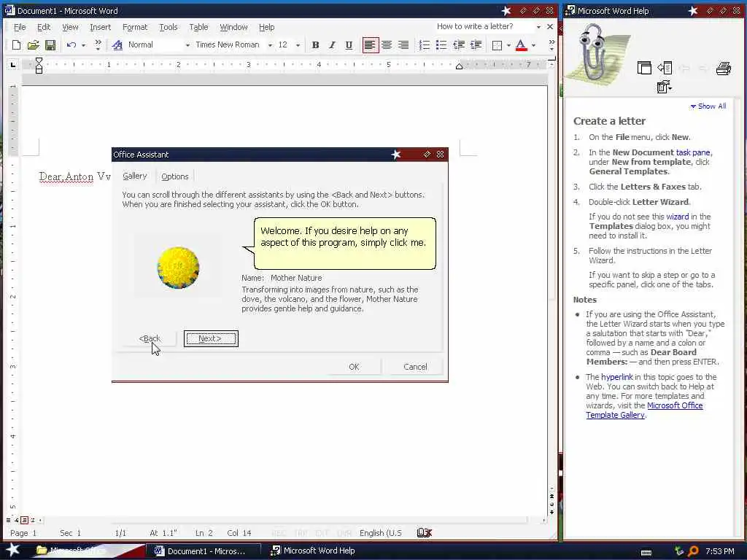747x560 pixels.
Task: Center the text alignment
Action: (x=387, y=44)
